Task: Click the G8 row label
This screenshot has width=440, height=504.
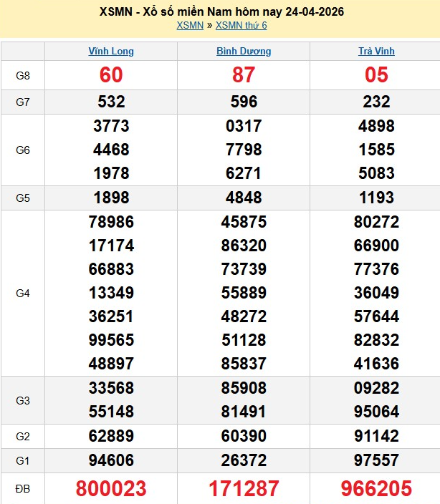Action: pos(23,75)
